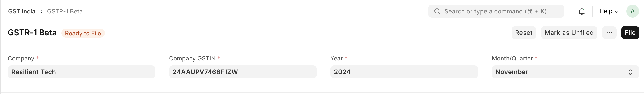
Task: Click Mark as Unfiled
Action: click(569, 33)
